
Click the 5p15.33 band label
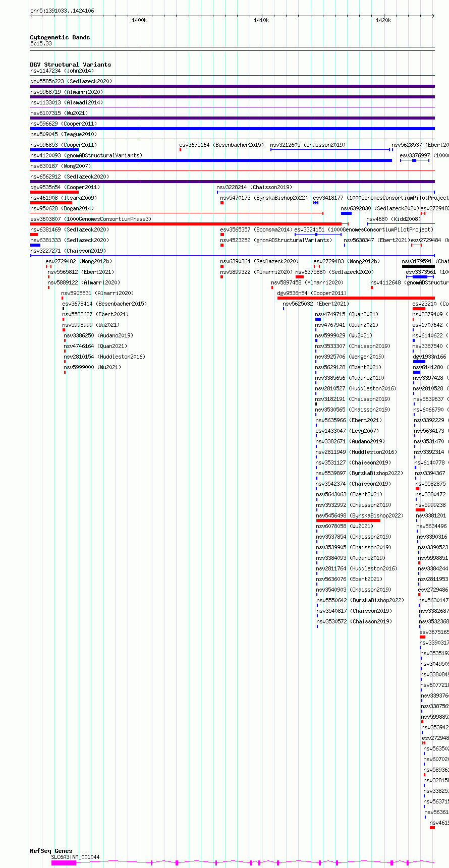click(41, 44)
